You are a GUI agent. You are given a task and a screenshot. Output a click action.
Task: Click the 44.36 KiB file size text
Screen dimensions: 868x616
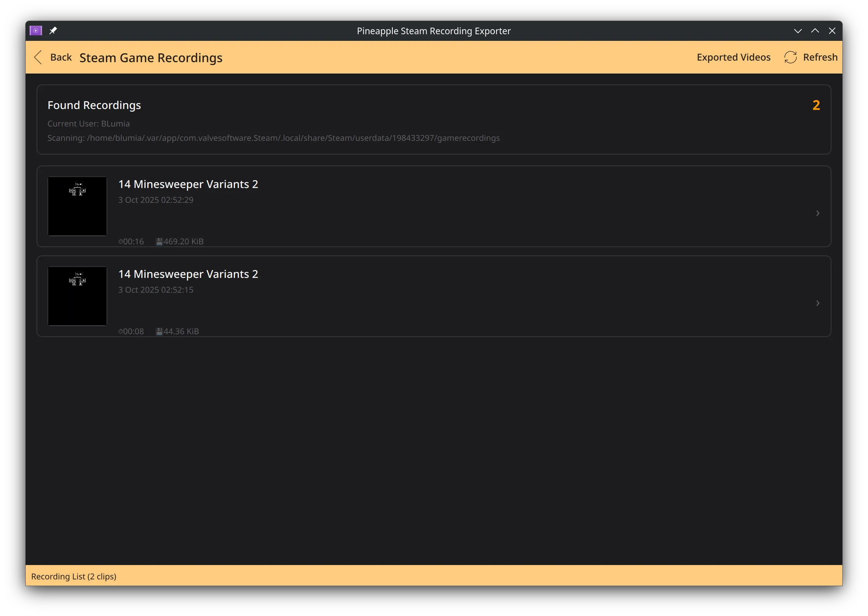(x=181, y=332)
